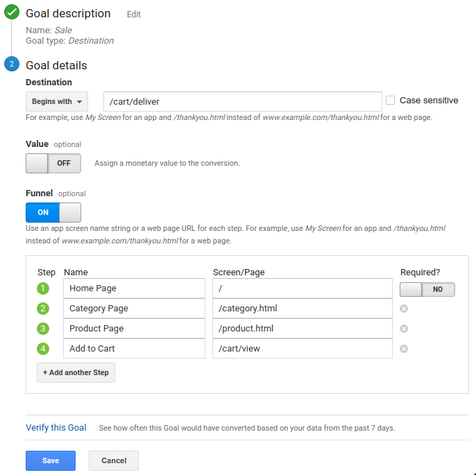
Task: Turn on the Value toggle
Action: point(53,163)
